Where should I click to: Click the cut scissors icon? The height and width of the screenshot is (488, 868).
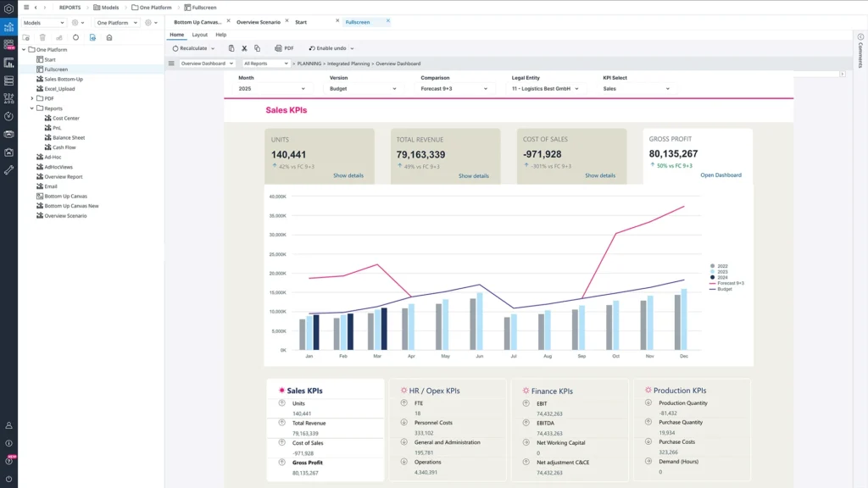[244, 48]
